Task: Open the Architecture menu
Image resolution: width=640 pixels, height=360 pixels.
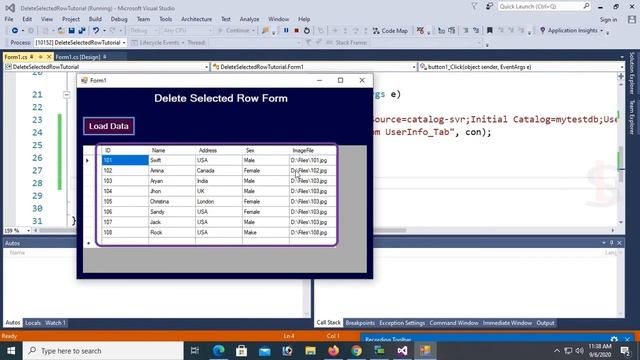Action: (196, 19)
